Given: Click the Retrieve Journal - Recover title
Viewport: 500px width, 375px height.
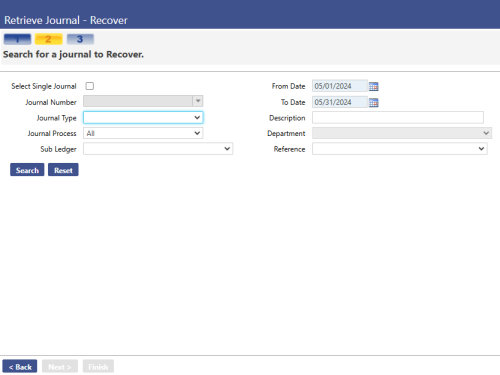Looking at the screenshot, I should 66,20.
